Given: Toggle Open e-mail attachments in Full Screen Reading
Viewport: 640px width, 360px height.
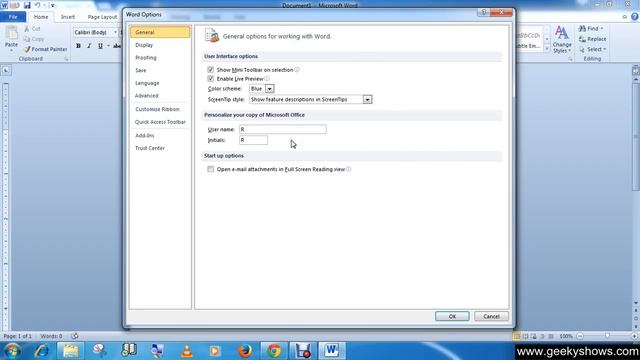Looking at the screenshot, I should [x=211, y=169].
